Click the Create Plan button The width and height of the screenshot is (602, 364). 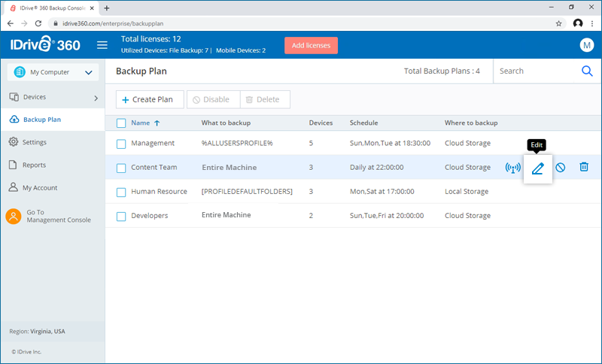[x=150, y=99]
